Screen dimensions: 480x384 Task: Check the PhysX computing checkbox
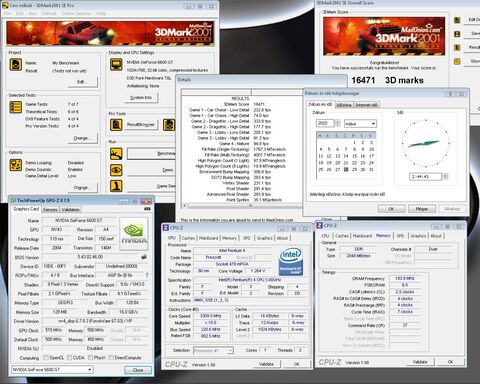tap(90, 358)
